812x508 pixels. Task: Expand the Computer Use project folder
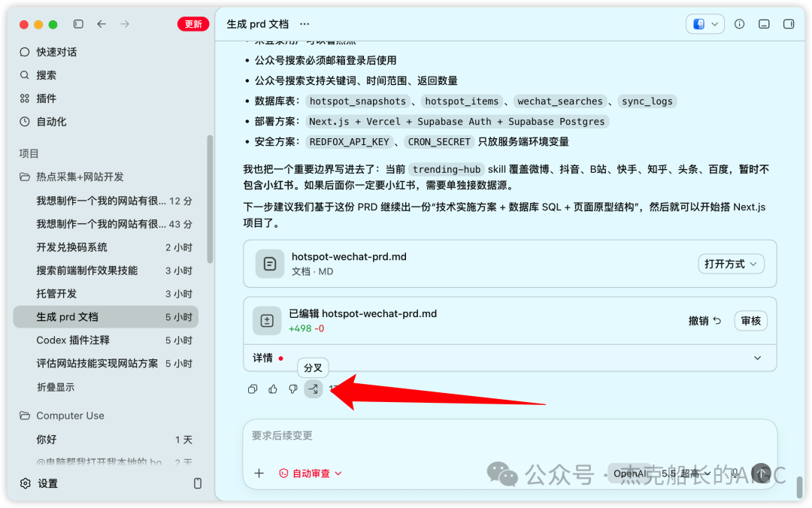point(70,416)
